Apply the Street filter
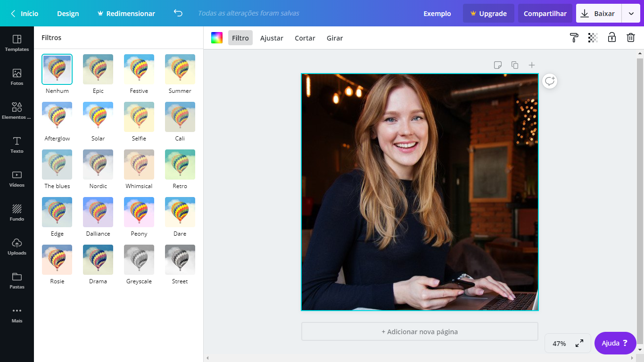 point(180,260)
